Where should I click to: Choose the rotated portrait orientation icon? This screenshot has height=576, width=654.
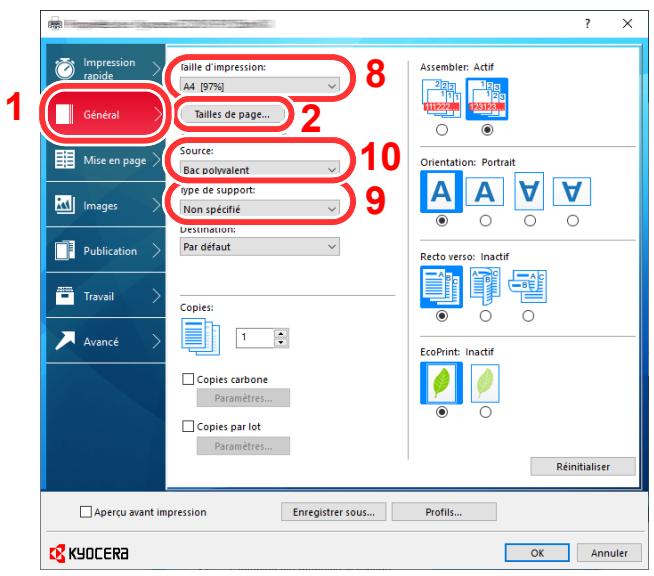point(529,191)
